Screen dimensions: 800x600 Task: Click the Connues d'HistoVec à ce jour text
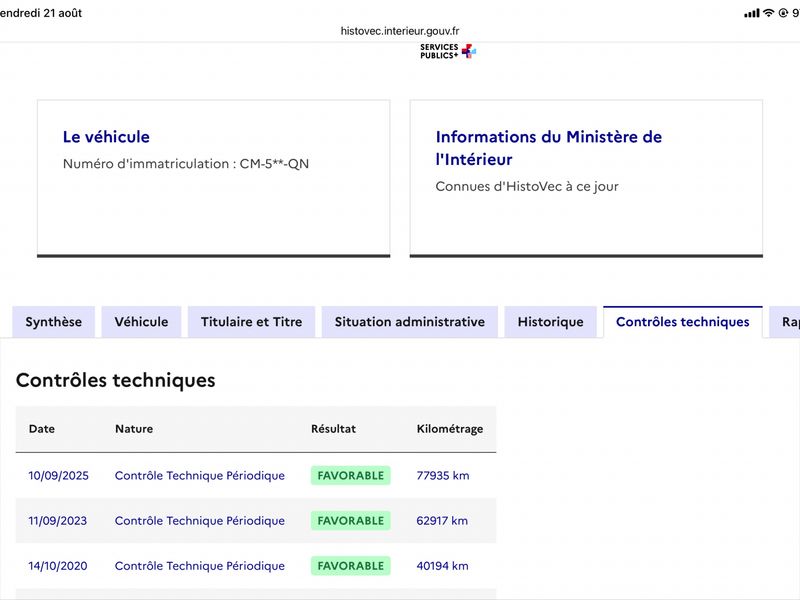tap(527, 187)
